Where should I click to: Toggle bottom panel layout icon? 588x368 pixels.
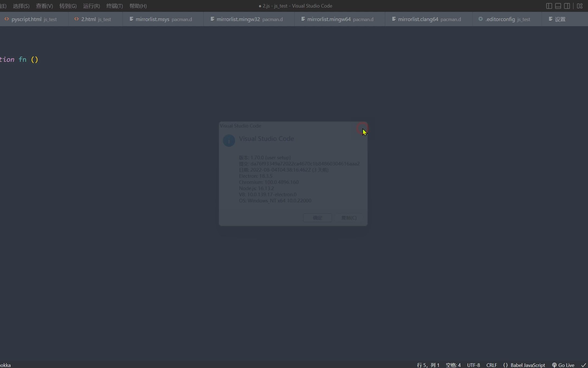pyautogui.click(x=558, y=6)
